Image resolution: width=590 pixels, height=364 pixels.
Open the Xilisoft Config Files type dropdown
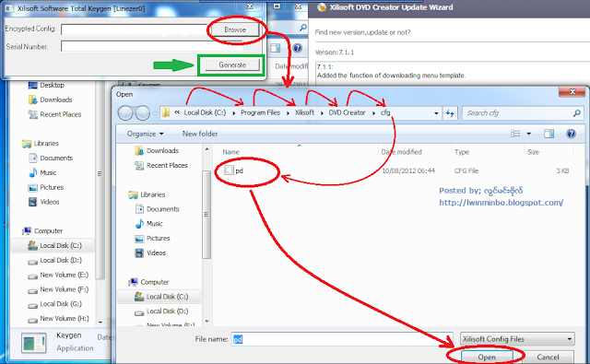click(517, 339)
